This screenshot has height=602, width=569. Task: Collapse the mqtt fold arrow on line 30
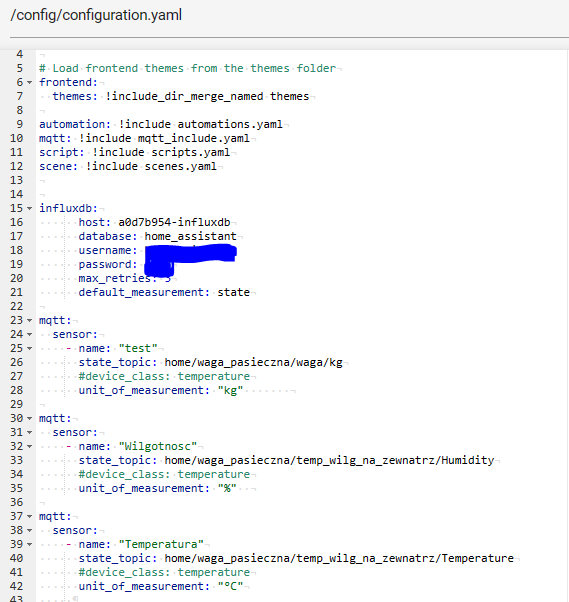pyautogui.click(x=30, y=418)
